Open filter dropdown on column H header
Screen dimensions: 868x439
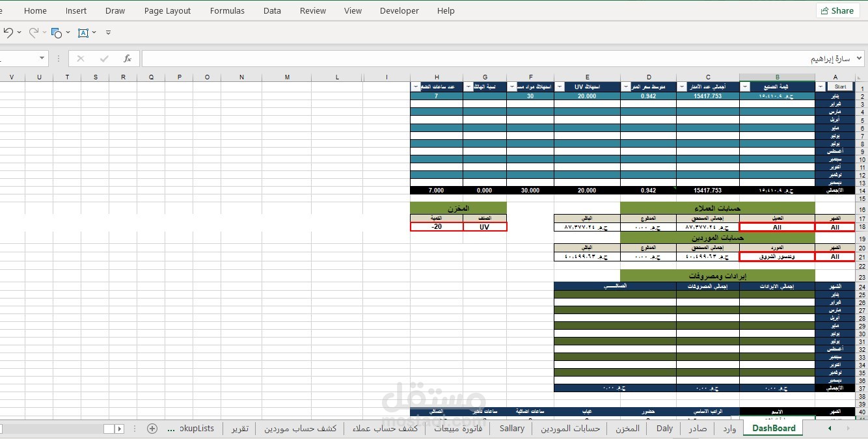click(x=416, y=86)
